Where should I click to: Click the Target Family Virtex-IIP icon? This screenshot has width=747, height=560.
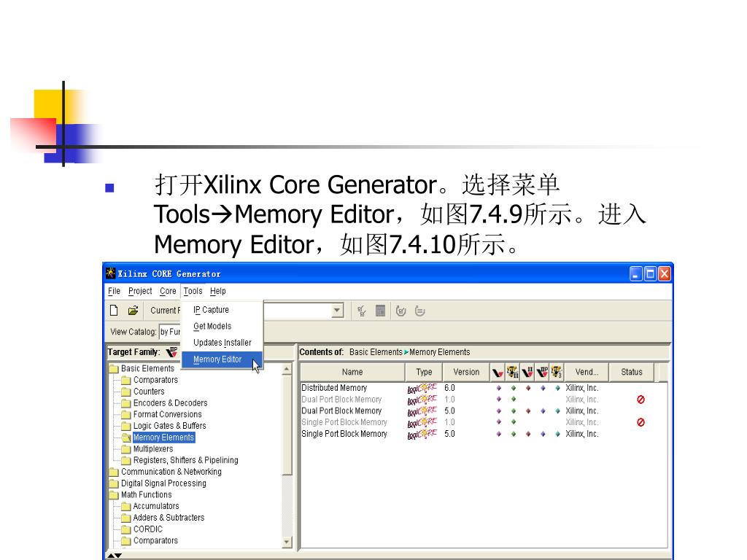pyautogui.click(x=171, y=352)
